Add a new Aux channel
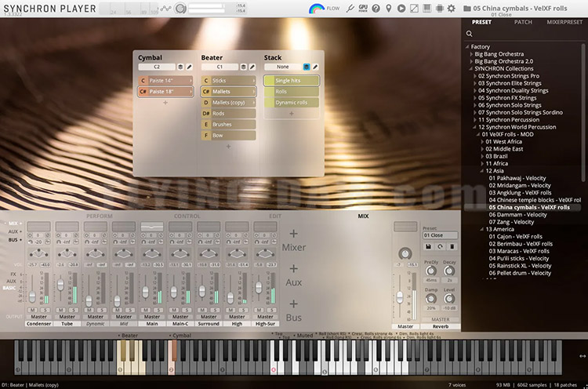Viewport: 588px width, 389px height. (x=294, y=276)
